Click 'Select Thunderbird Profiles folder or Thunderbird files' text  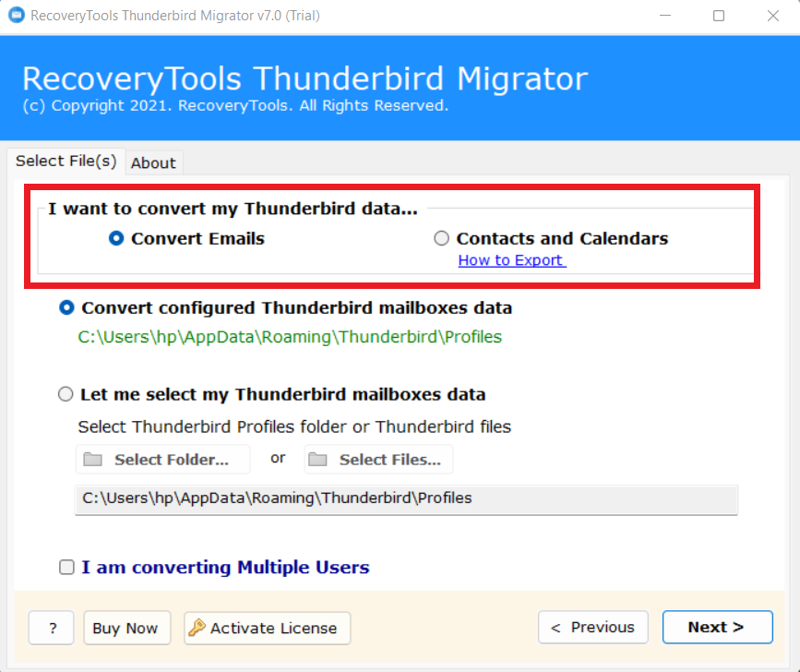pos(294,426)
